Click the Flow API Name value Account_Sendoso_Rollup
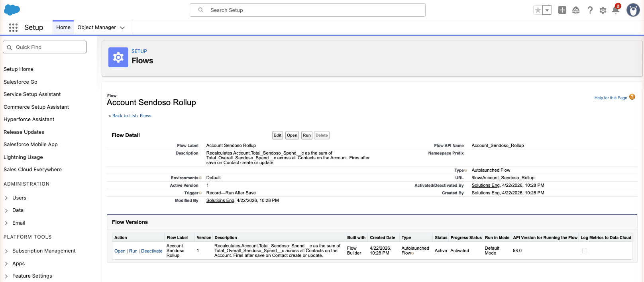Viewport: 644px width, 282px height. click(498, 146)
